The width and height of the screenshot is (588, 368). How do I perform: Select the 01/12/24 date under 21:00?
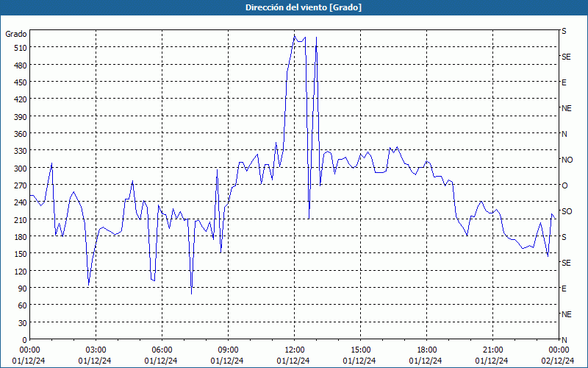pos(492,361)
